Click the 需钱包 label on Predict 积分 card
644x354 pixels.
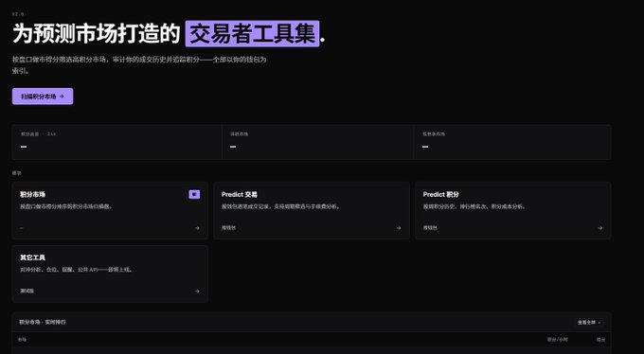pos(430,227)
